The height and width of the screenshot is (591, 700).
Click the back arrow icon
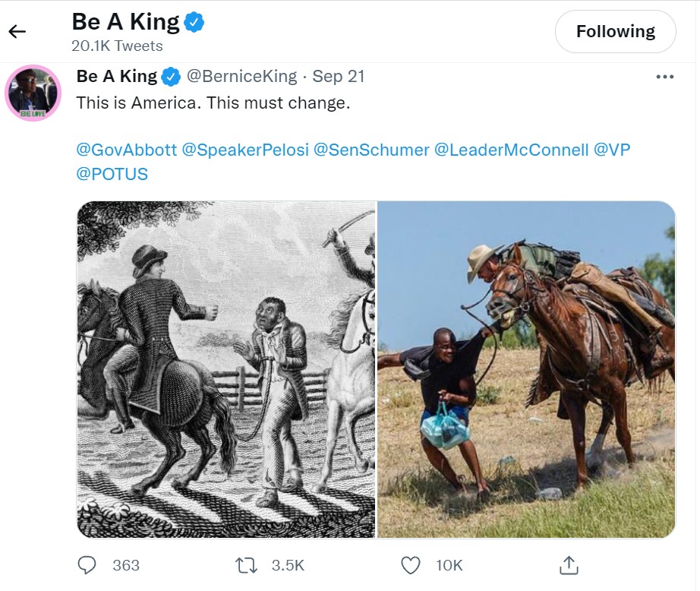coord(17,31)
